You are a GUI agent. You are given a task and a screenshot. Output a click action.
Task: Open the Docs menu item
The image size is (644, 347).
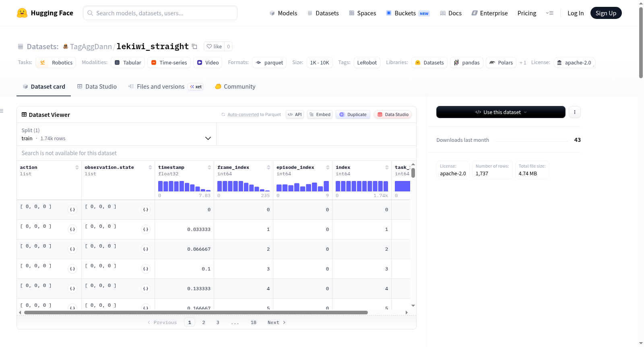451,13
